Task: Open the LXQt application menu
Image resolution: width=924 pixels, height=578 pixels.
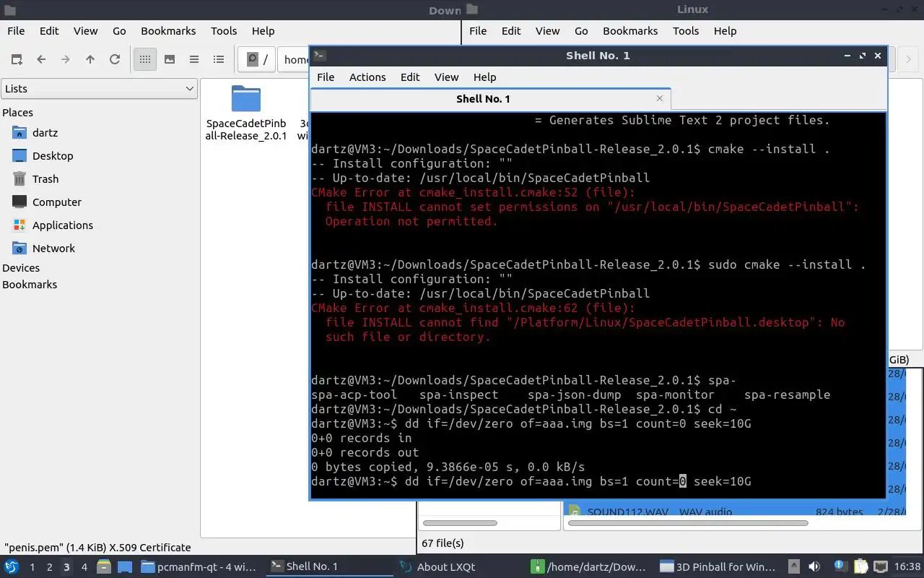Action: coord(12,567)
